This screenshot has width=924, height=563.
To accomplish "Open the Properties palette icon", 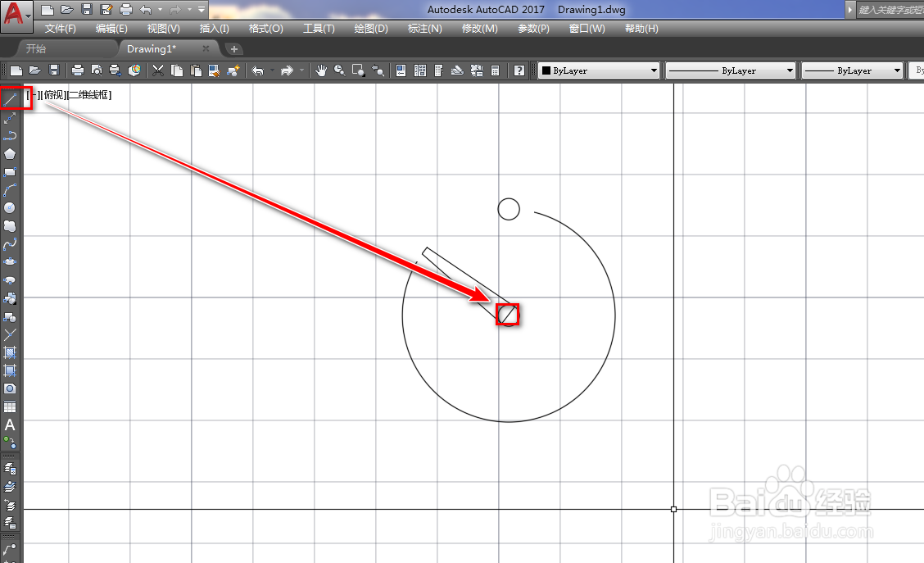I will [401, 70].
